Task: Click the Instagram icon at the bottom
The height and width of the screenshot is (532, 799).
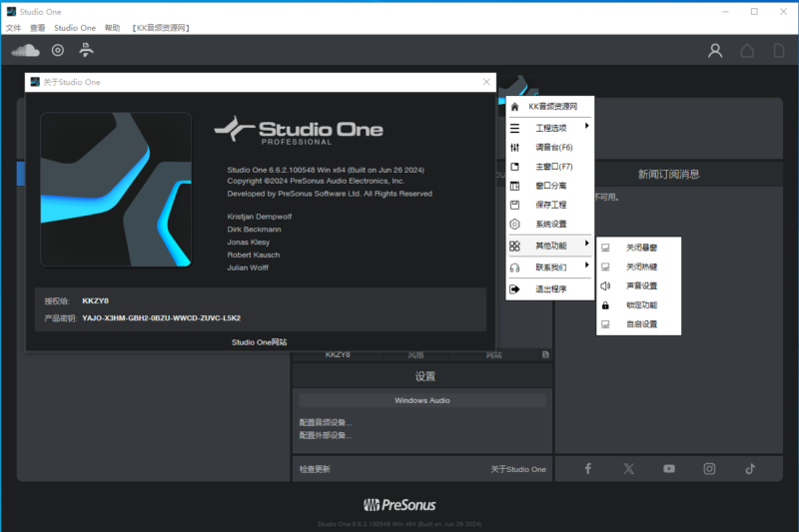Action: pyautogui.click(x=709, y=469)
